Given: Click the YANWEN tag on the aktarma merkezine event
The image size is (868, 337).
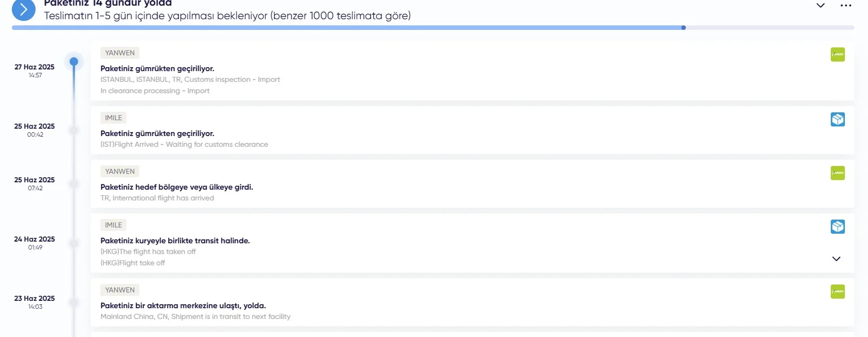Looking at the screenshot, I should (120, 290).
